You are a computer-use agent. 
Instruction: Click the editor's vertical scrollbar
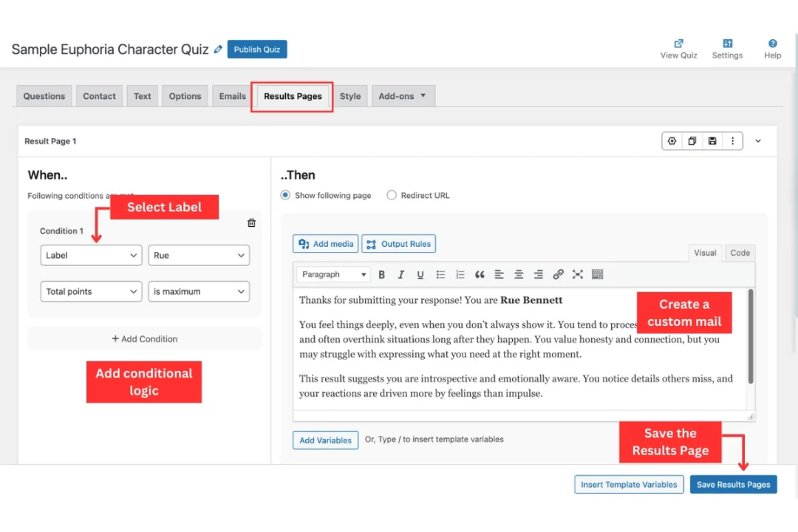point(751,336)
